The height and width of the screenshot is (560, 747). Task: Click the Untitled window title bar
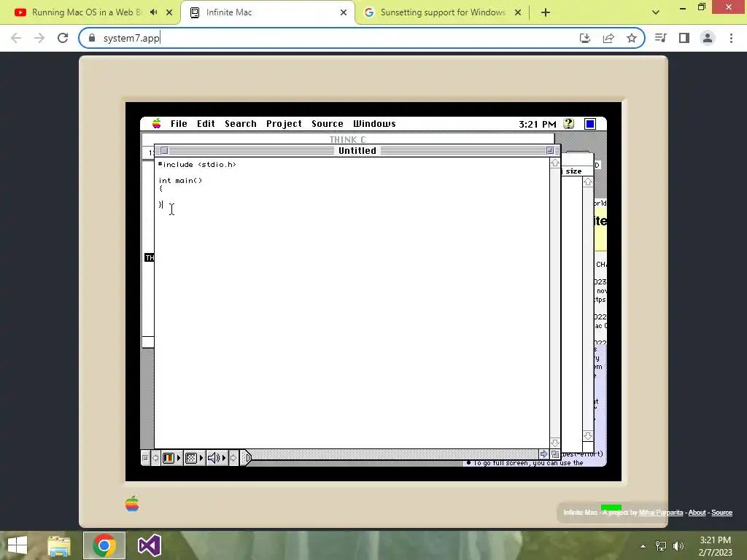click(357, 150)
